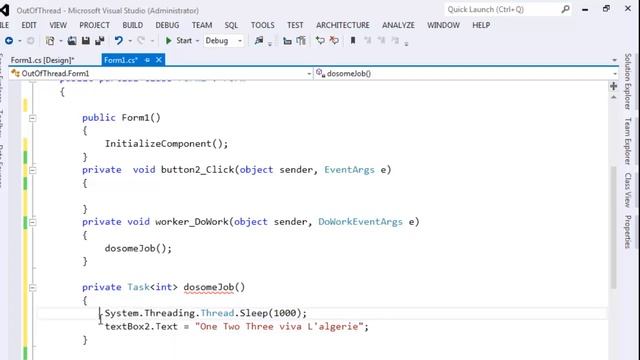Open the Undo history dropdown arrow
Viewport: 640px width, 360px height.
[130, 41]
